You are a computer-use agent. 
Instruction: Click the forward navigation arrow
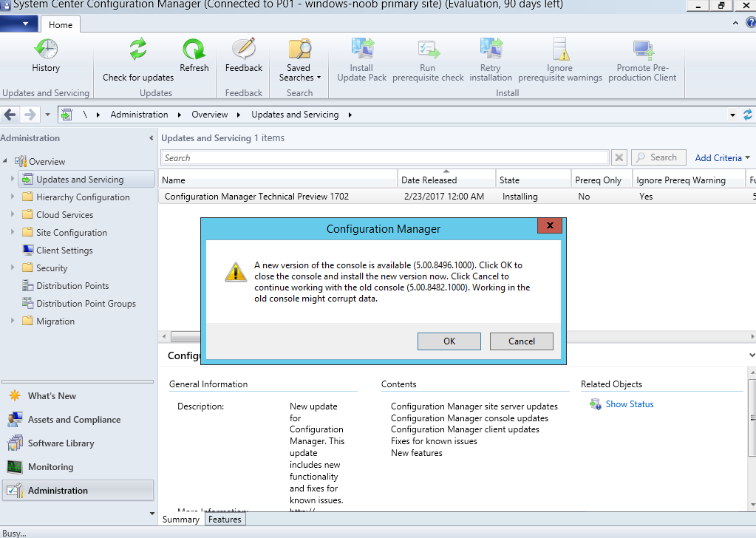[30, 115]
